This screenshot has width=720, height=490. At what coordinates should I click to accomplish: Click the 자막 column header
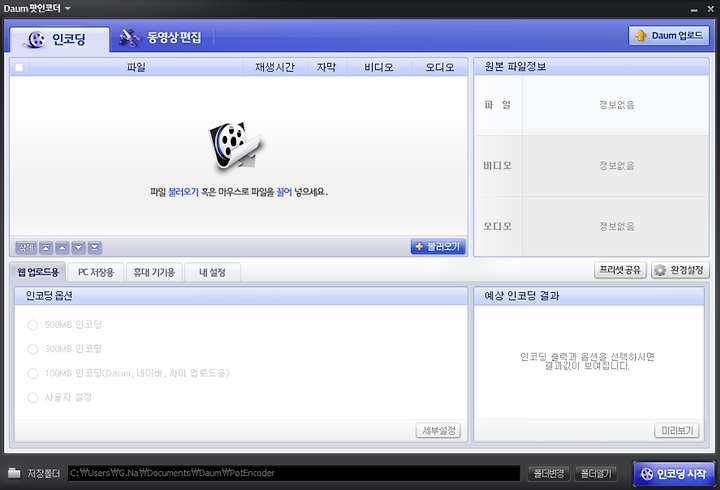tap(326, 68)
